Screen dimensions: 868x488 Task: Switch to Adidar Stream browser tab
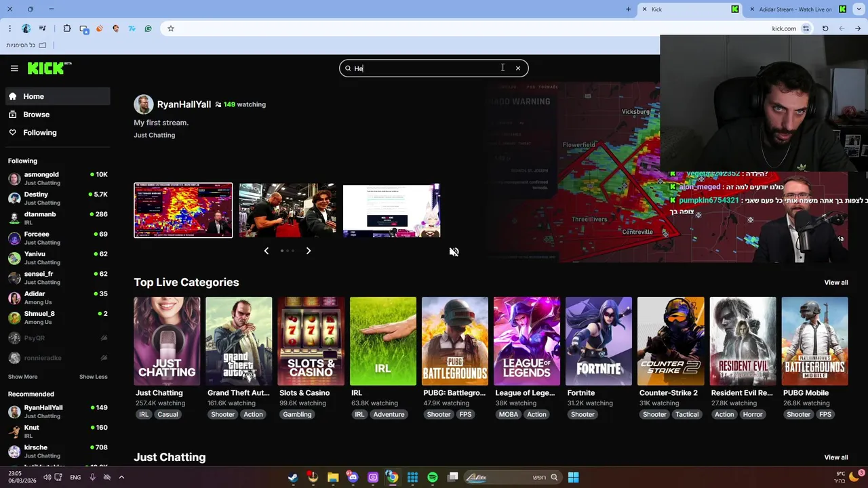pos(799,9)
